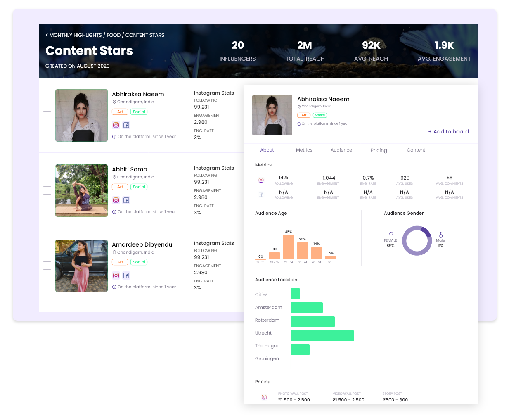The image size is (516, 420).
Task: Tick checkbox beside Abhiraksa Naeem
Action: (47, 115)
